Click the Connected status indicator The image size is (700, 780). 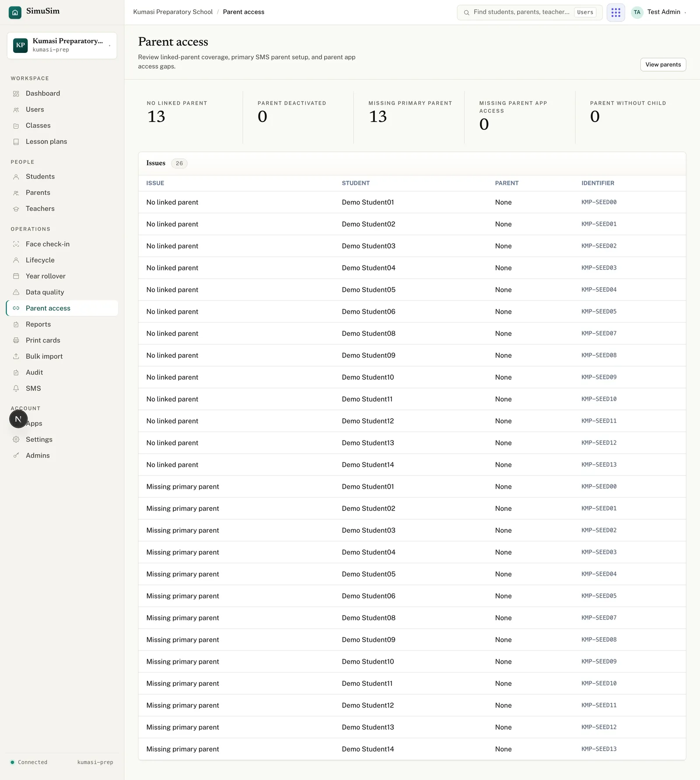[x=29, y=763]
